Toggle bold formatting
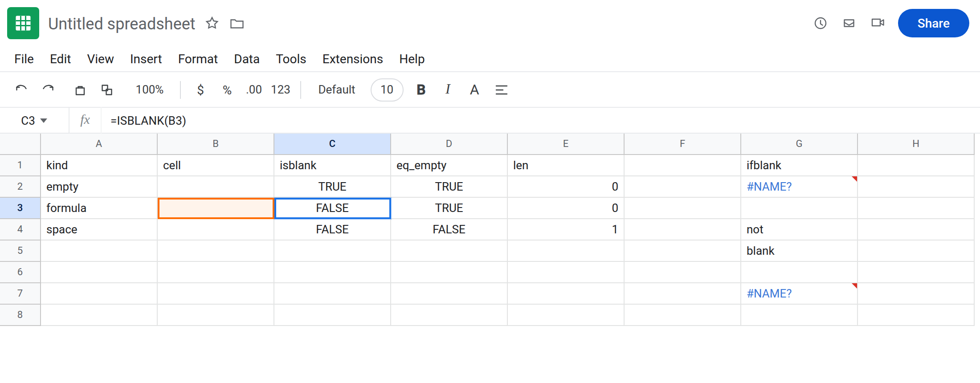The height and width of the screenshot is (383, 980). [421, 90]
